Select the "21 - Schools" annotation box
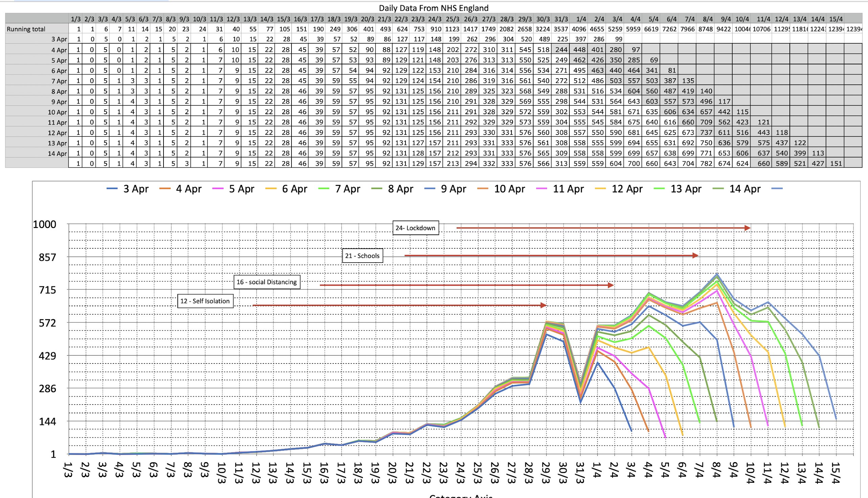This screenshot has width=868, height=498. 362,256
